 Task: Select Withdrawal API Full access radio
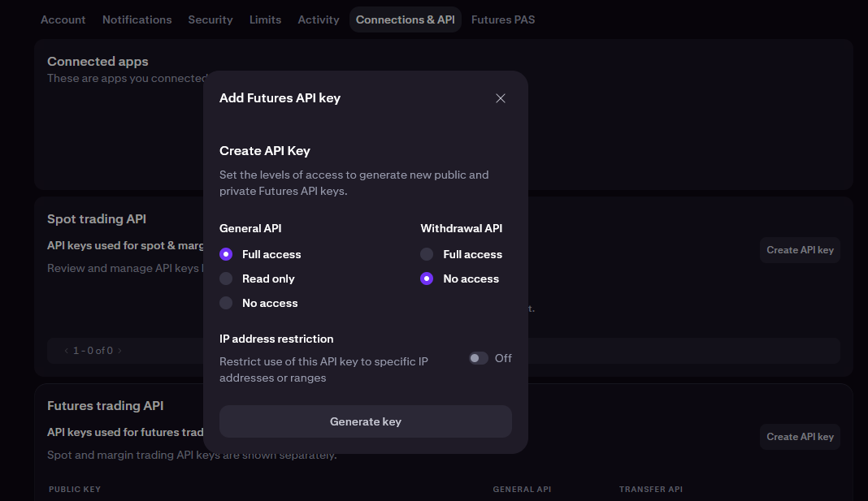click(427, 254)
